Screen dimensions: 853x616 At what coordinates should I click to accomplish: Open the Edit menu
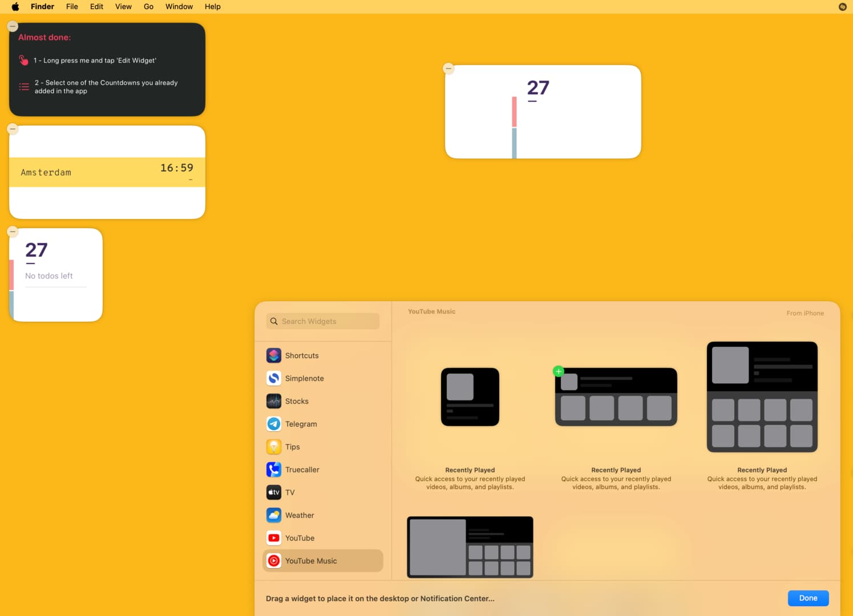96,7
